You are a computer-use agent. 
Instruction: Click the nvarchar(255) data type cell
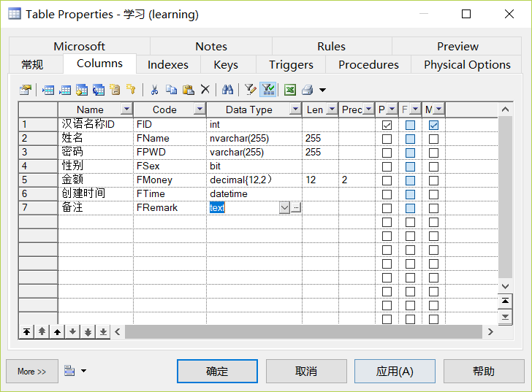254,138
